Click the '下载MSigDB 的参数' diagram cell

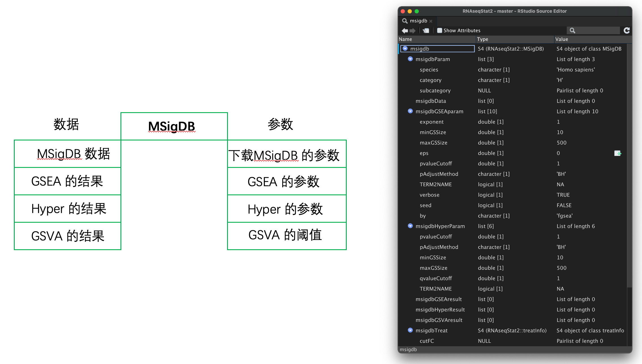coord(287,154)
